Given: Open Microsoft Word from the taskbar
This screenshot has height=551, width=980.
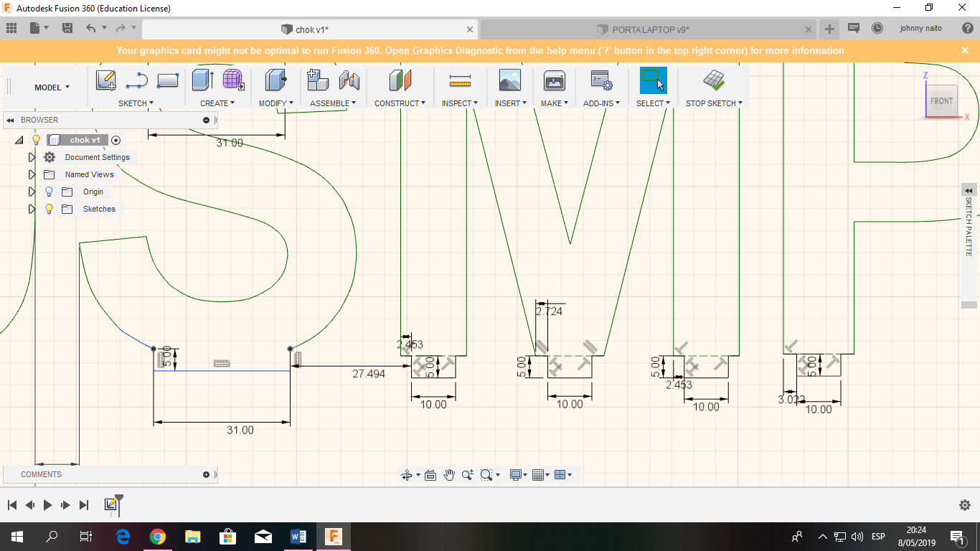Looking at the screenshot, I should click(x=298, y=536).
